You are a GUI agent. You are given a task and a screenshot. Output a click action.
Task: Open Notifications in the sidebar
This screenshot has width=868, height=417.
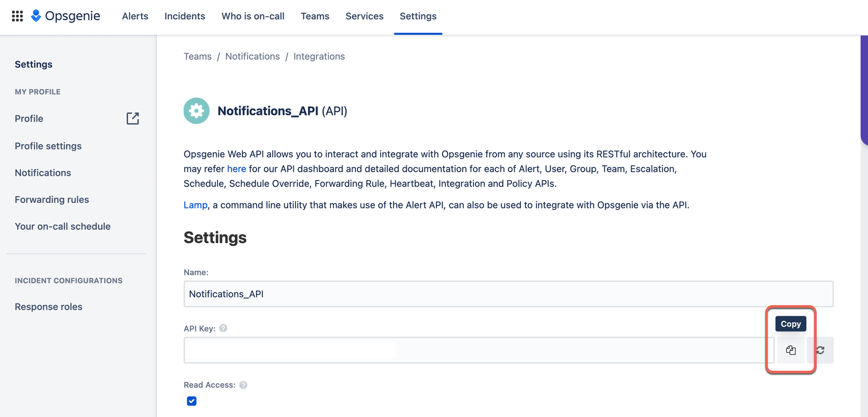pyautogui.click(x=43, y=173)
